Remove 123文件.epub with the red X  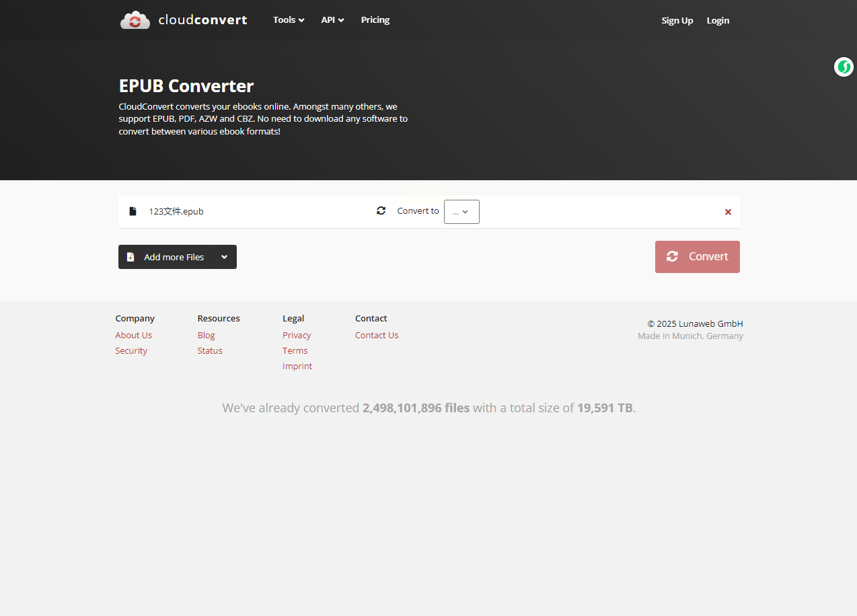point(728,212)
